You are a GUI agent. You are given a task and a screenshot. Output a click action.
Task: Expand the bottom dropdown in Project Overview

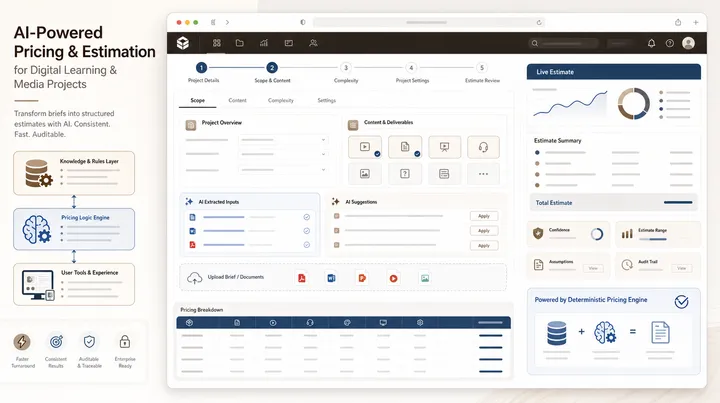[283, 170]
